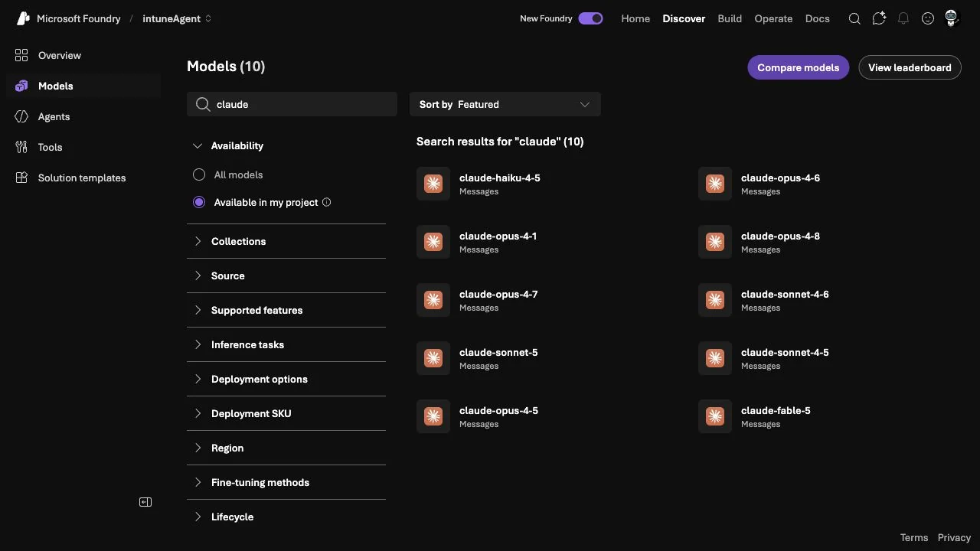The height and width of the screenshot is (551, 980).
Task: Expand the Deployment options filter
Action: point(286,379)
